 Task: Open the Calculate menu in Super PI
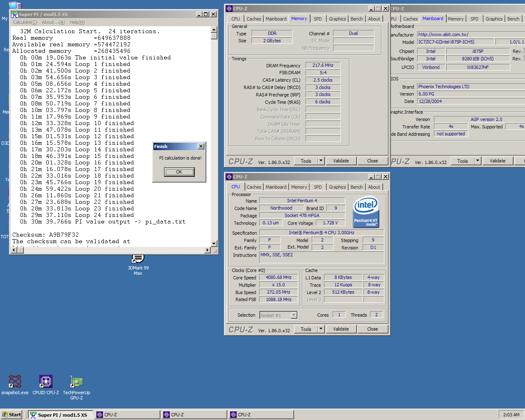point(25,22)
